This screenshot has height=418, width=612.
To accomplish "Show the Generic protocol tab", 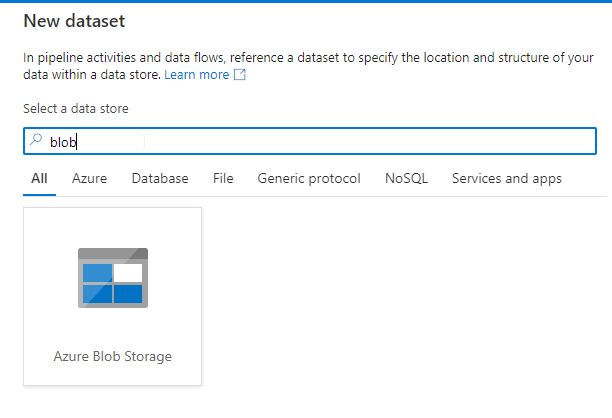I will 309,179.
